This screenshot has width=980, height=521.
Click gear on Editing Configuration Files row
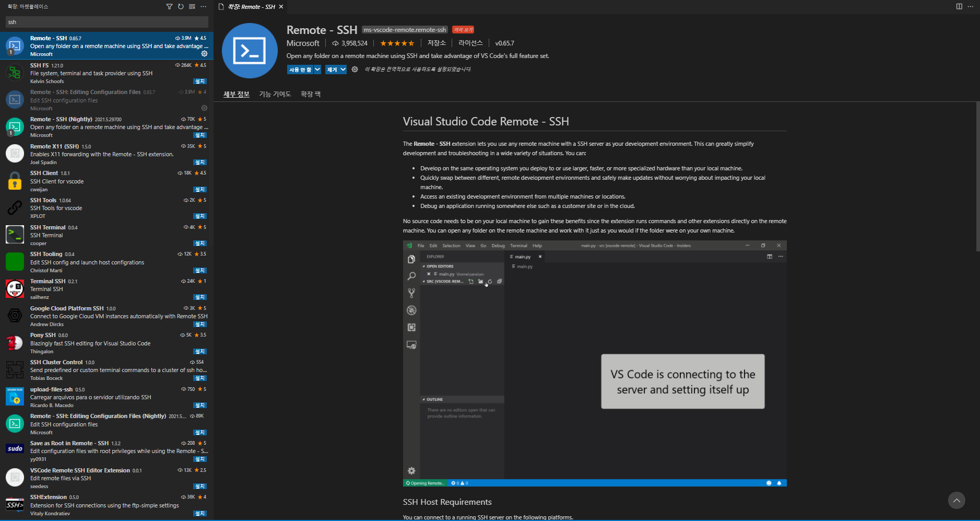tap(204, 108)
